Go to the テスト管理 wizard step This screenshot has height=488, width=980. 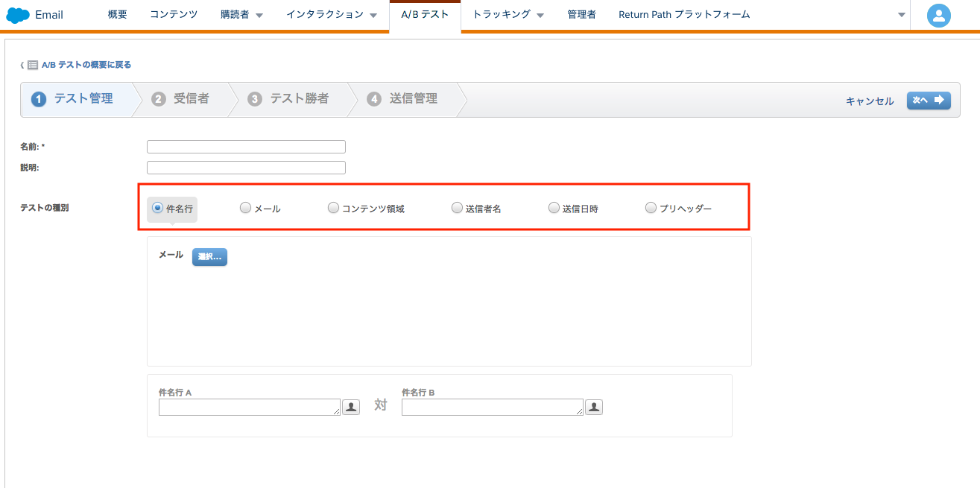(x=83, y=99)
